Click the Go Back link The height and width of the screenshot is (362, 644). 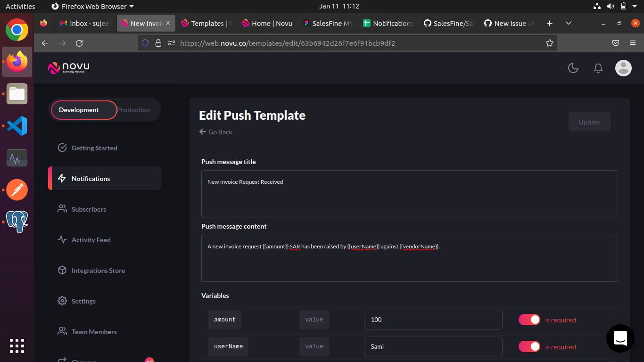click(215, 132)
